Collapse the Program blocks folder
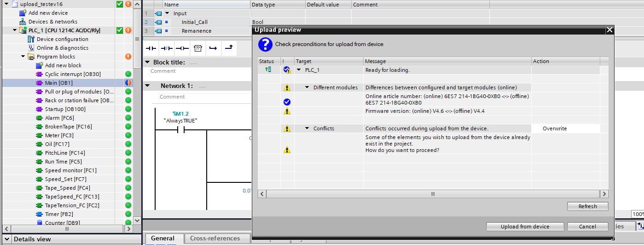Viewport: 644px width, 245px height. pos(23,57)
